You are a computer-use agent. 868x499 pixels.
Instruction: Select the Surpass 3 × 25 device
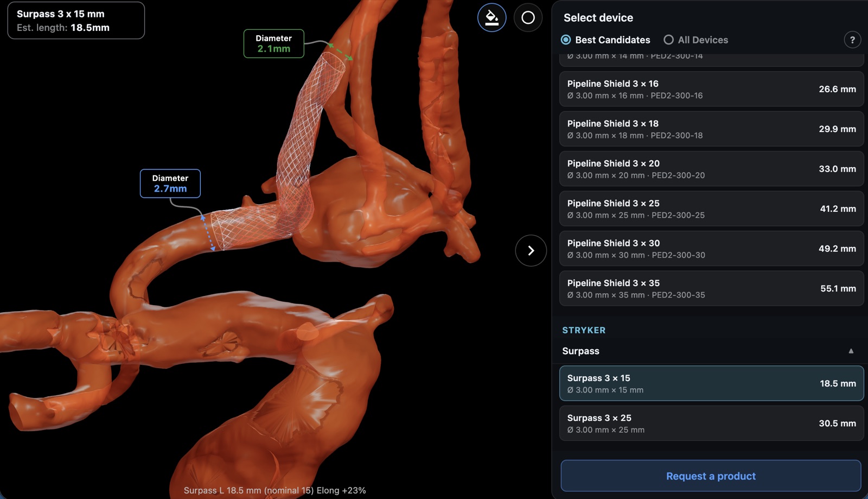(711, 423)
